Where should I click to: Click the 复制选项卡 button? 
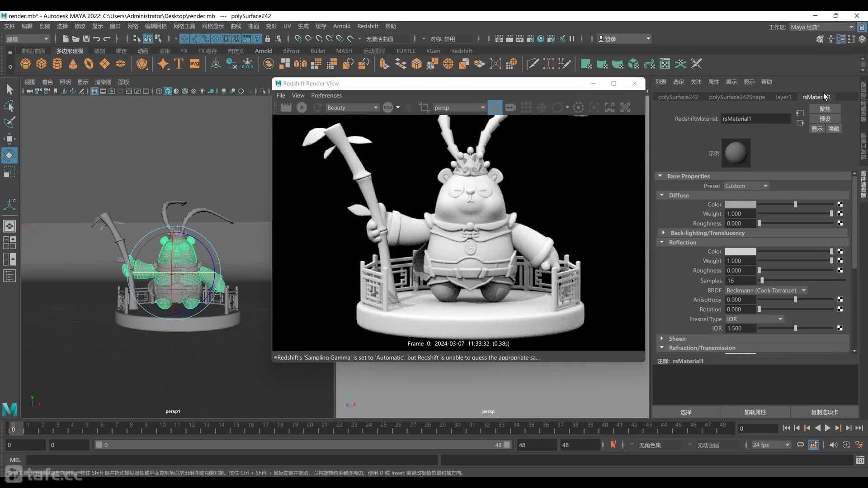point(824,412)
